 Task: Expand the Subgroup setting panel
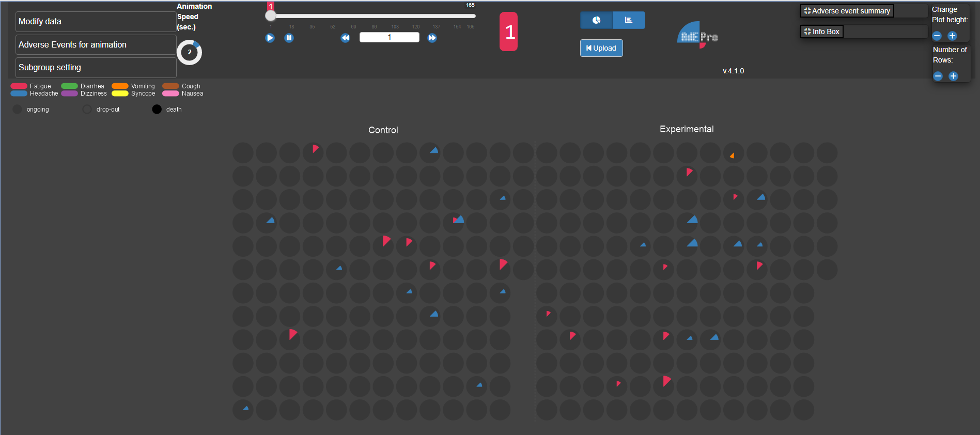pyautogui.click(x=96, y=68)
